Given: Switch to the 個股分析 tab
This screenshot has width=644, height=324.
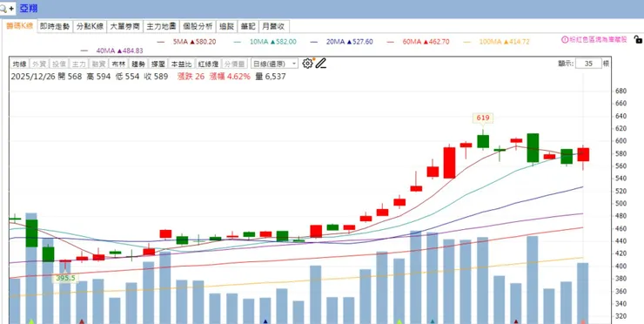Looking at the screenshot, I should [198, 26].
